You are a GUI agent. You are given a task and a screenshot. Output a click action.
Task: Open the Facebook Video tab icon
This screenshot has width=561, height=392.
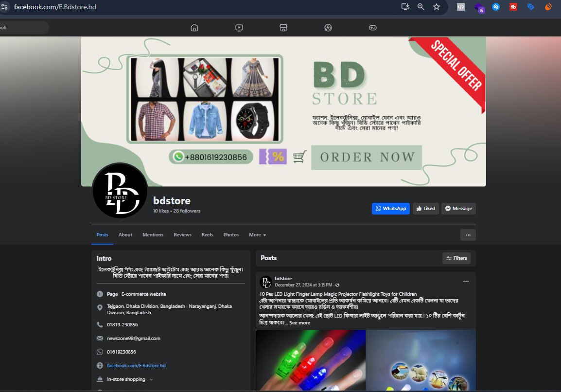coord(239,28)
